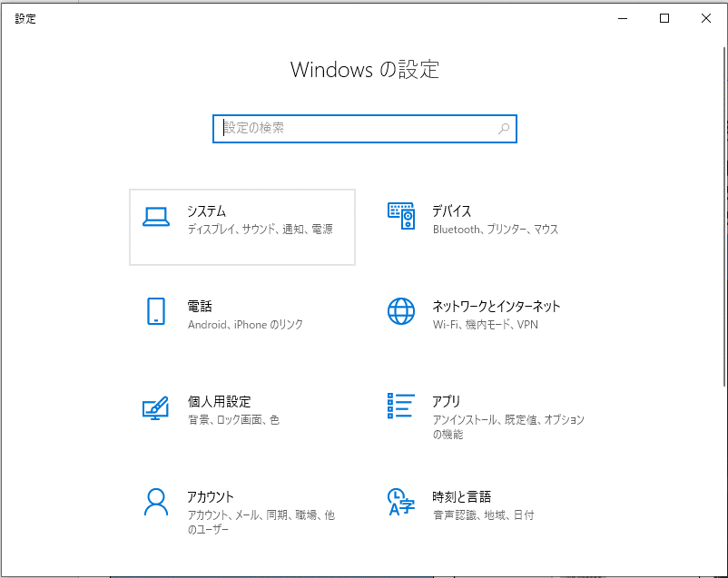Click the ネットワークとインターネット globe icon
The width and height of the screenshot is (728, 578).
(x=401, y=311)
